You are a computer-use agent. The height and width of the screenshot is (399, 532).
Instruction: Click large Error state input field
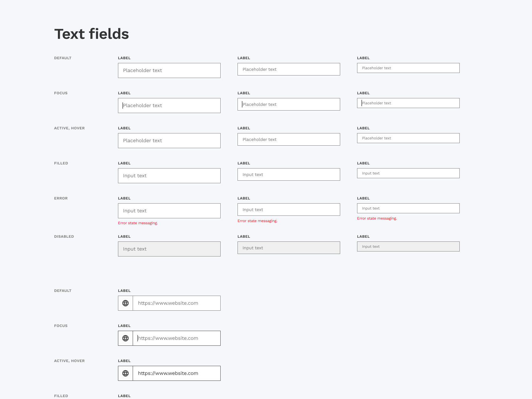pos(169,211)
